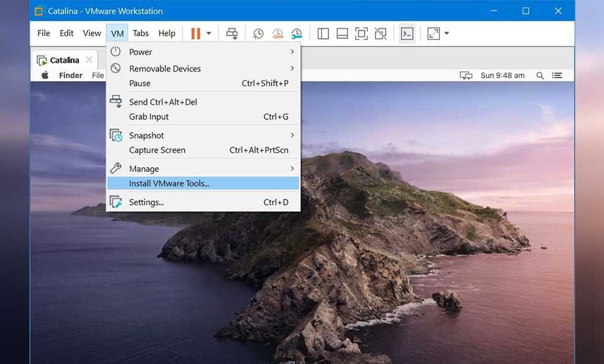Click the revert to snapshot icon
604x364 pixels.
[277, 34]
